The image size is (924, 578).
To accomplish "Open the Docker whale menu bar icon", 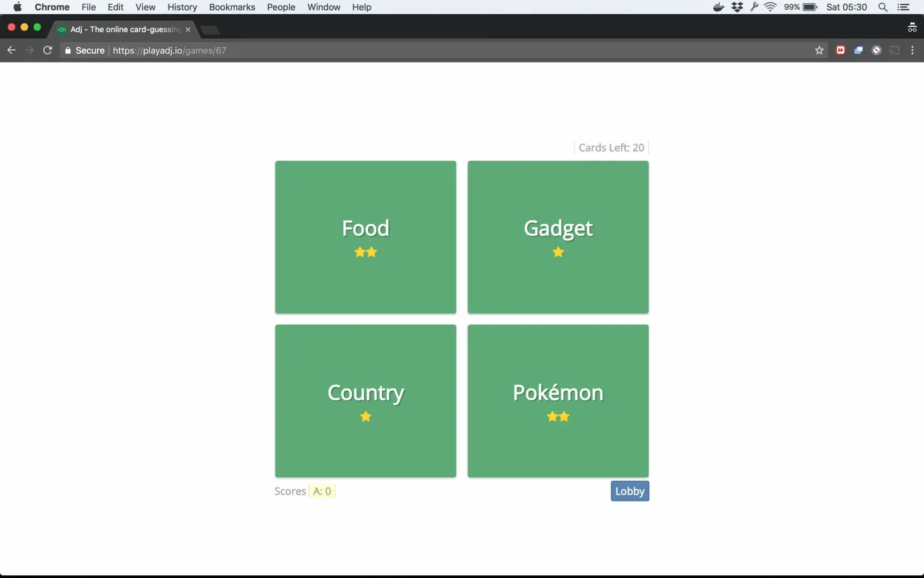I will click(x=719, y=7).
